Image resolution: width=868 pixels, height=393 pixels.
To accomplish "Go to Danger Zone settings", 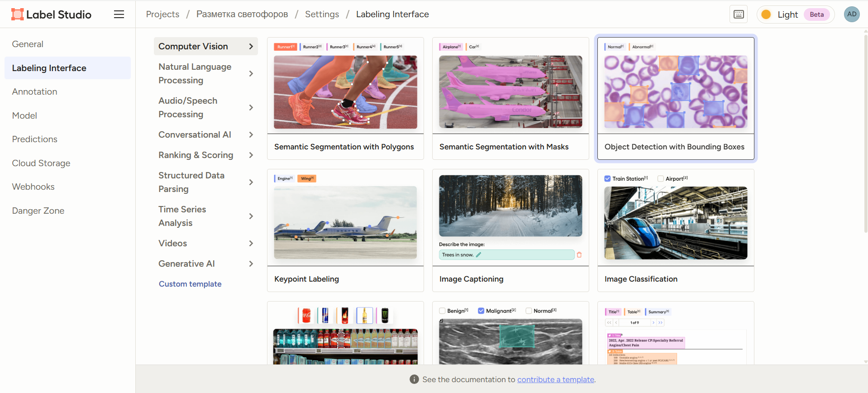I will [x=38, y=211].
